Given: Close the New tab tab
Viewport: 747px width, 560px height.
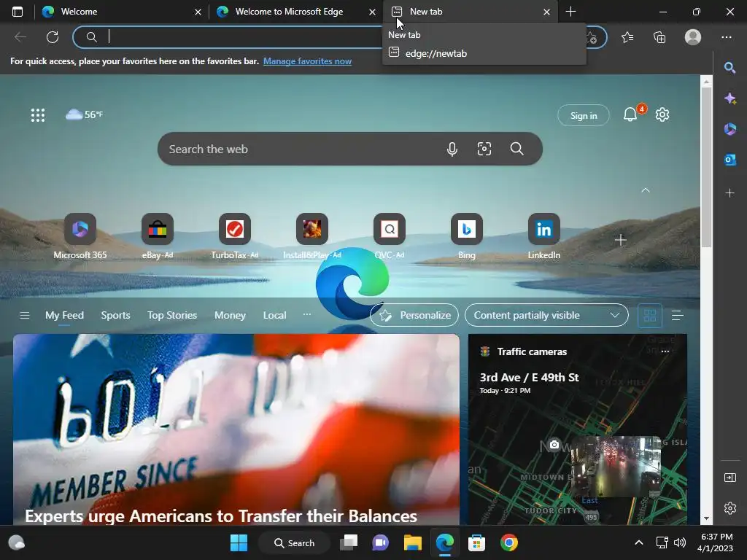Looking at the screenshot, I should [546, 12].
